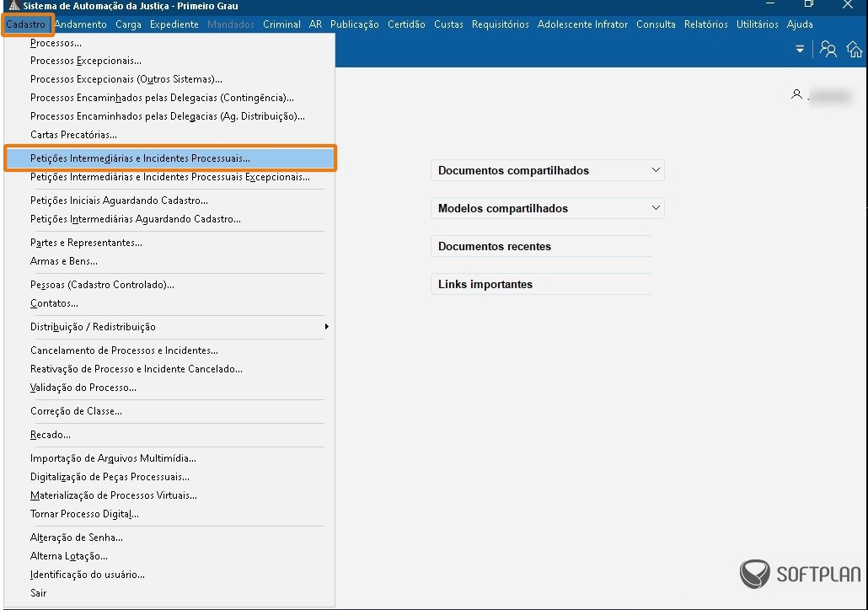
Task: Click Alteração de Senha option
Action: (x=77, y=538)
